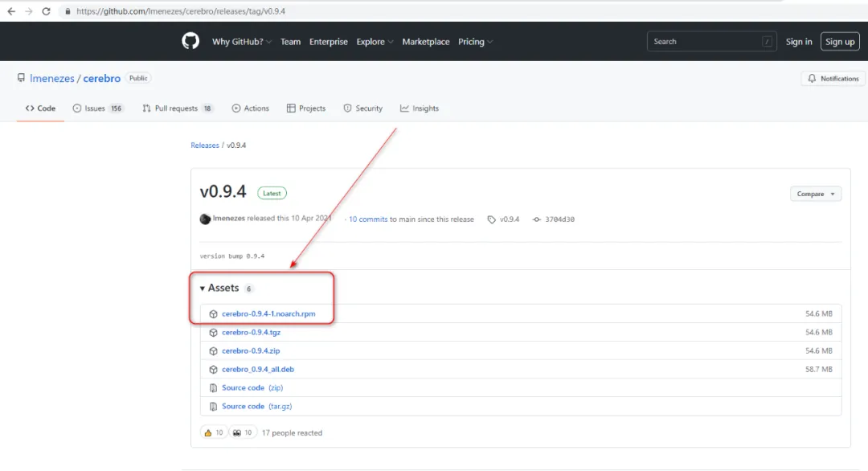Click the thumbs up reaction
Viewport: 868px width, 471px height.
coord(214,432)
